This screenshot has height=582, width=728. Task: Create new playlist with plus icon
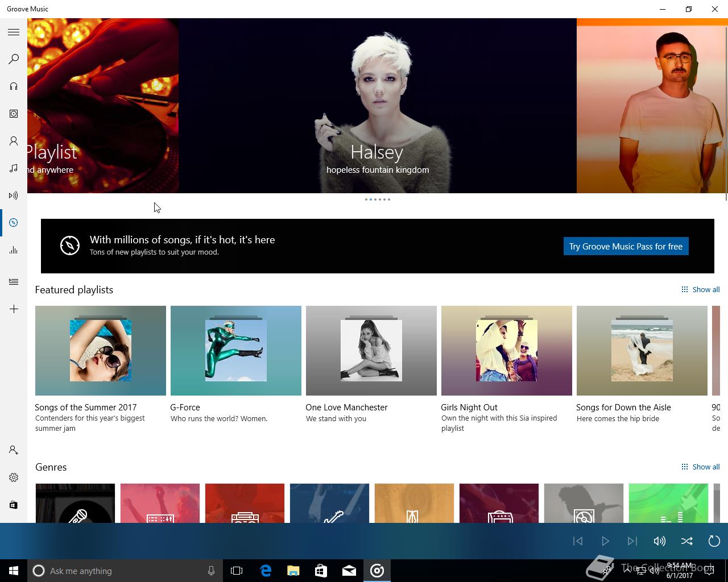14,309
